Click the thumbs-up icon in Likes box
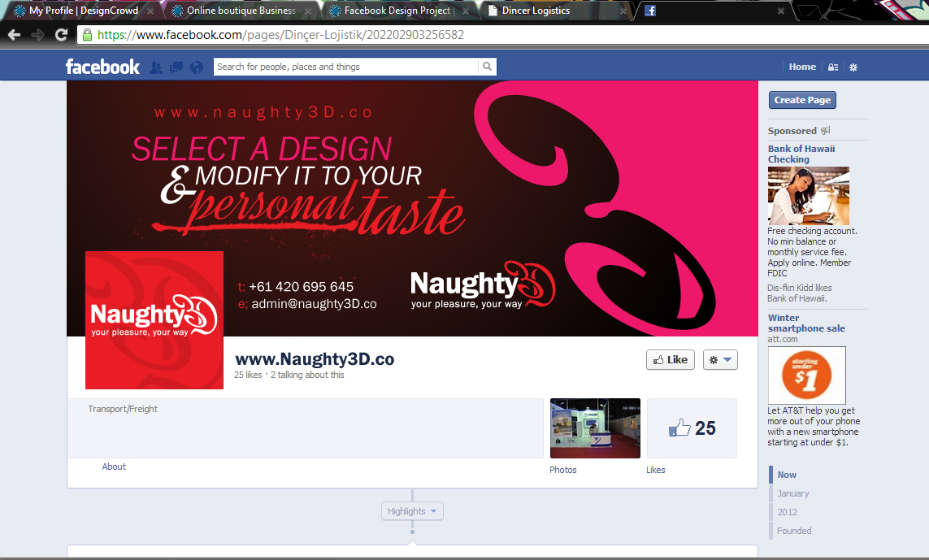This screenshot has height=560, width=929. (x=679, y=428)
